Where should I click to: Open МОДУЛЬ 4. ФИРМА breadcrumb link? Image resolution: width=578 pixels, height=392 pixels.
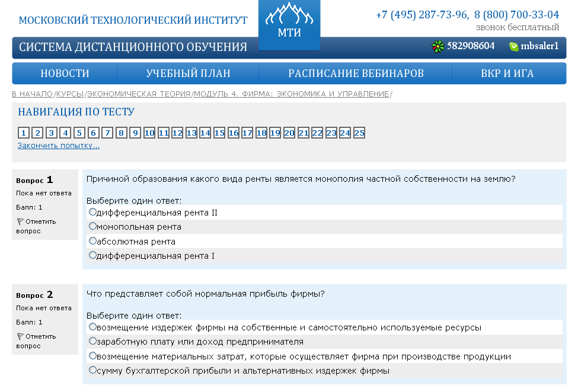tap(291, 94)
